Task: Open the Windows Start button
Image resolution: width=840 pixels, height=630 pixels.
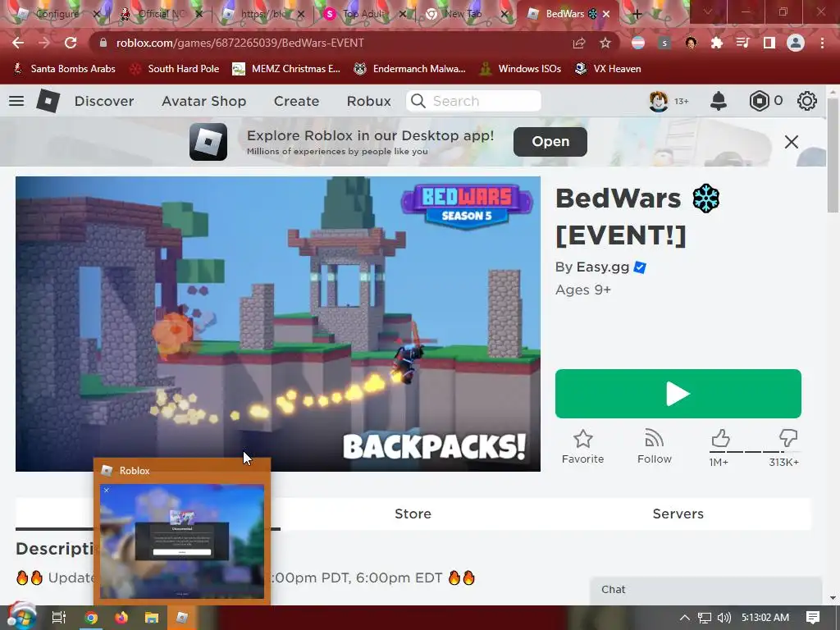Action: pos(21,617)
